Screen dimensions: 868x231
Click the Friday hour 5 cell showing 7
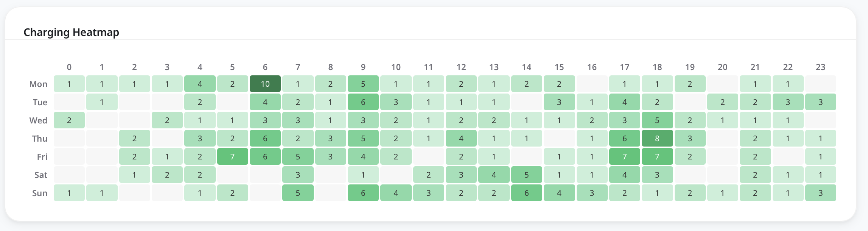tap(232, 156)
